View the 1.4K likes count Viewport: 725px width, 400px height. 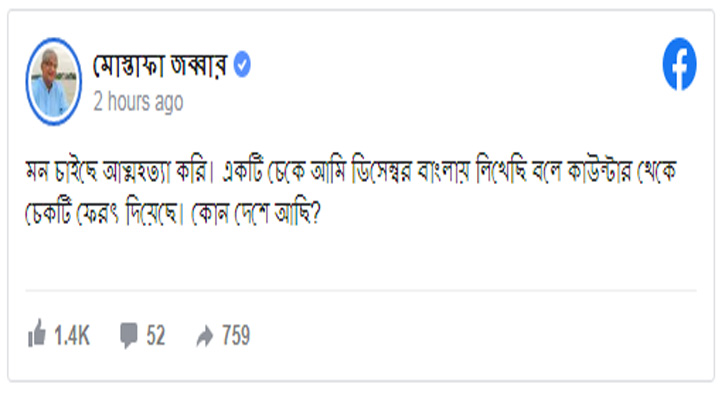pyautogui.click(x=71, y=336)
